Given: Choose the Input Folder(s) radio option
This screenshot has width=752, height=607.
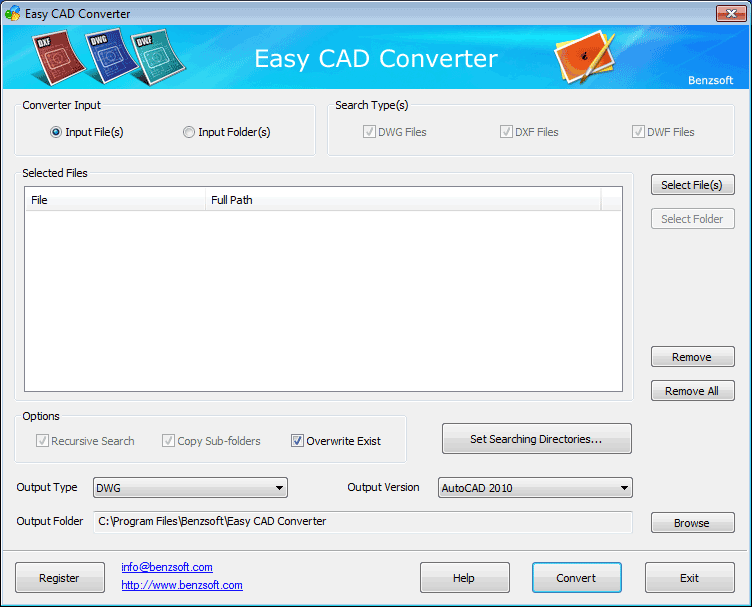Looking at the screenshot, I should point(189,132).
